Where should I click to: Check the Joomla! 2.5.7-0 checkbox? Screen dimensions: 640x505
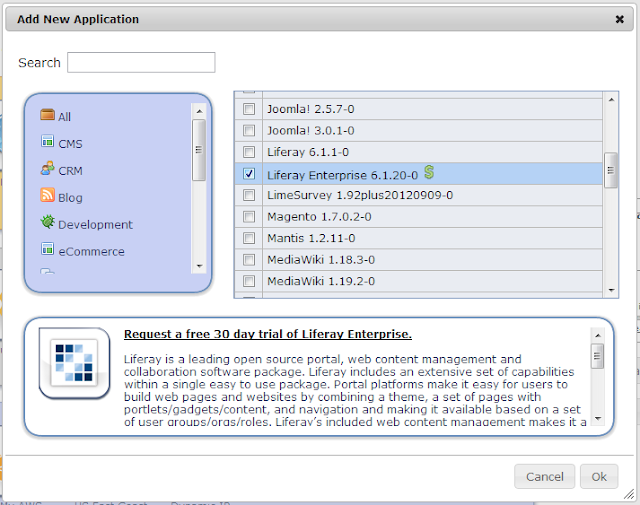(249, 109)
